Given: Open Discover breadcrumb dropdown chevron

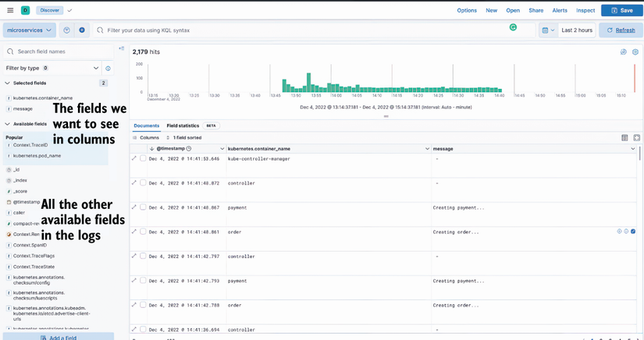Looking at the screenshot, I should click(69, 10).
